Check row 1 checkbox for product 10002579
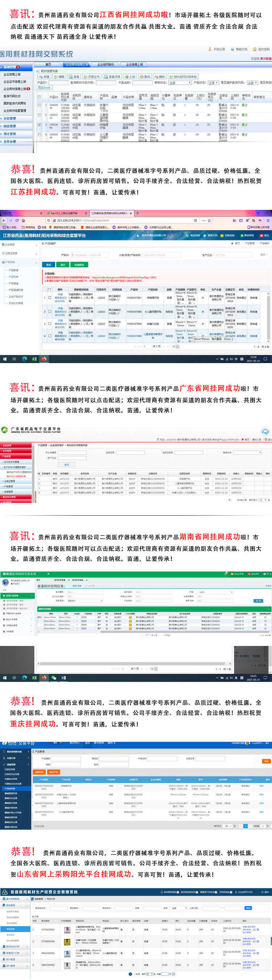This screenshot has height=980, width=272. click(40, 105)
